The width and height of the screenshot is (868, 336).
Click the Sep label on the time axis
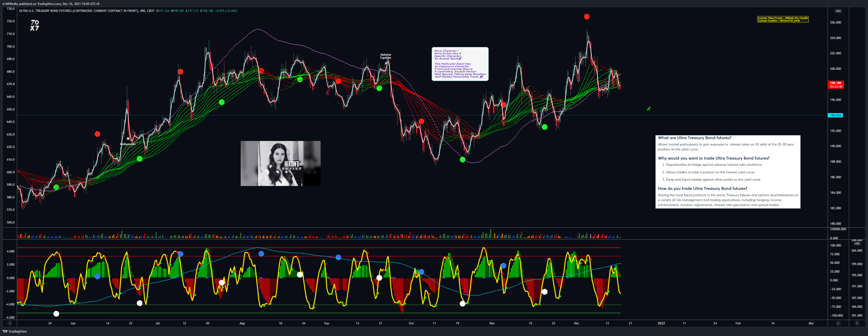(327, 323)
